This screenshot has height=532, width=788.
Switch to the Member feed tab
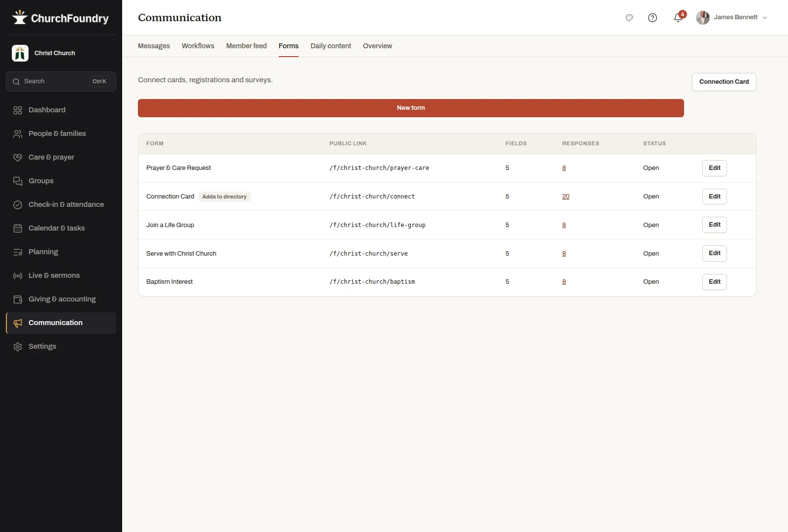(246, 46)
